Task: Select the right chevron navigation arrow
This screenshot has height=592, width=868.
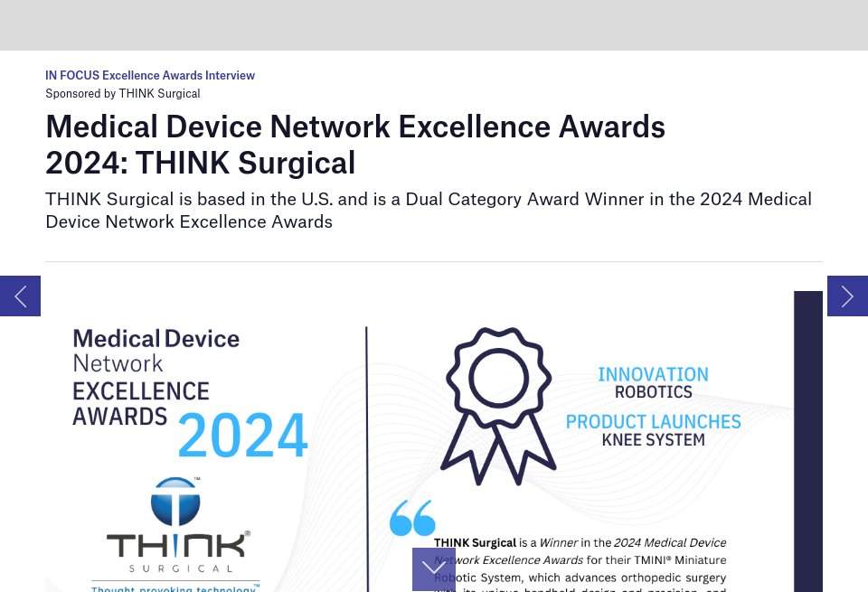Action: (847, 296)
